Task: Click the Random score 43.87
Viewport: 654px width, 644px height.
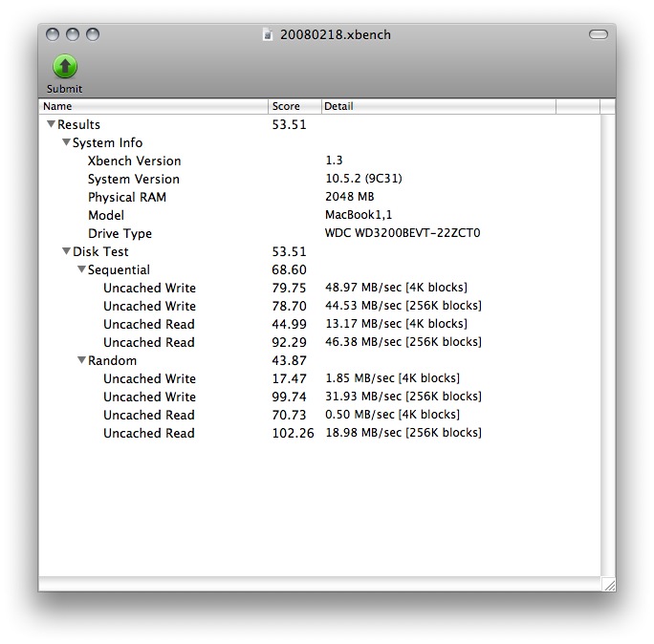Action: click(x=289, y=360)
